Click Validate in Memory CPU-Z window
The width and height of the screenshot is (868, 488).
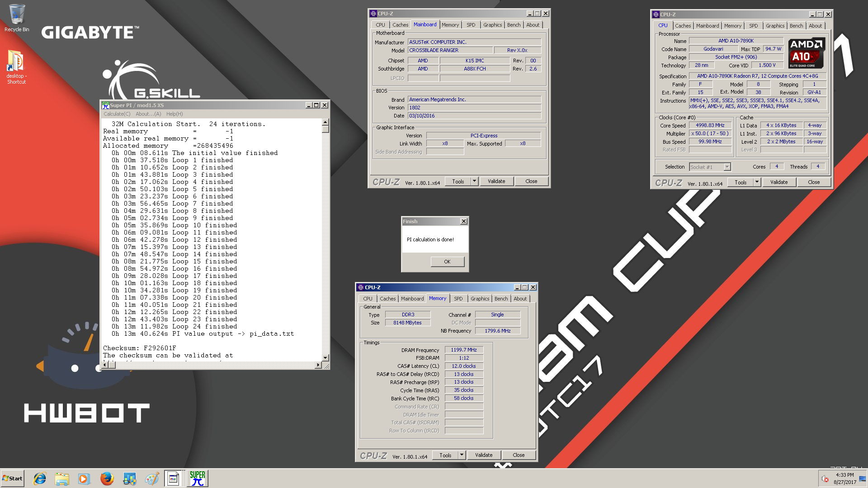coord(484,455)
